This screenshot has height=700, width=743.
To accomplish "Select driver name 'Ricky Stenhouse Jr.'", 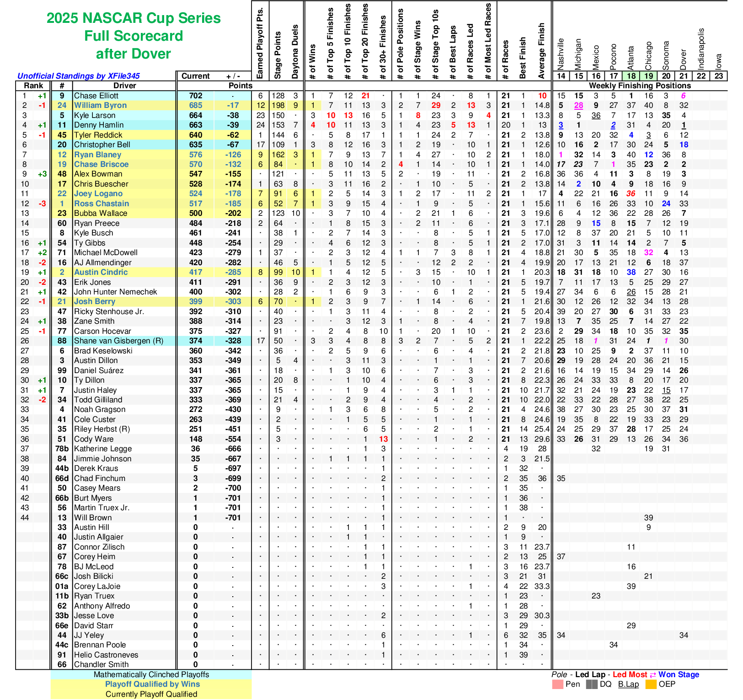I will pos(109,311).
